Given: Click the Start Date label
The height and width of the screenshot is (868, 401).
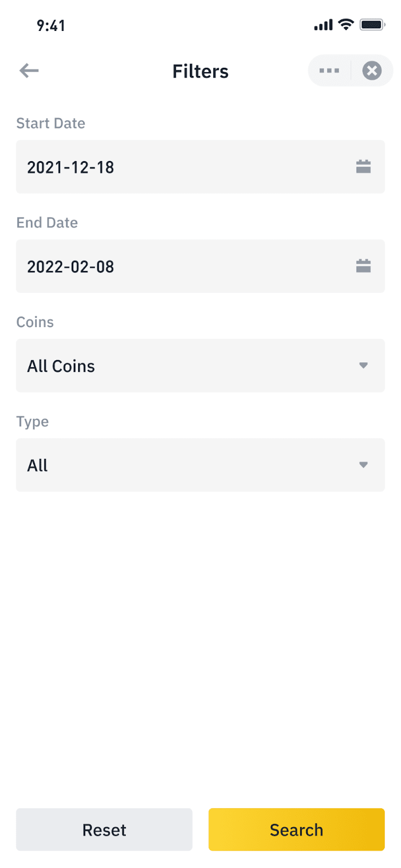Looking at the screenshot, I should (50, 123).
